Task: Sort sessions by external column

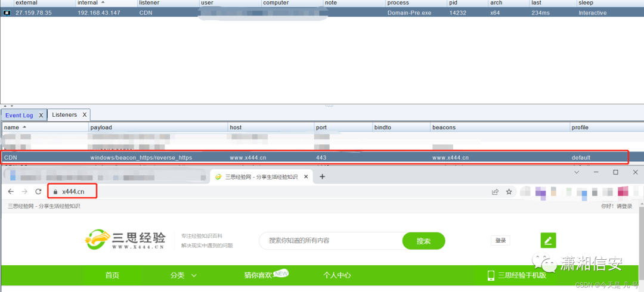Action: click(44, 3)
